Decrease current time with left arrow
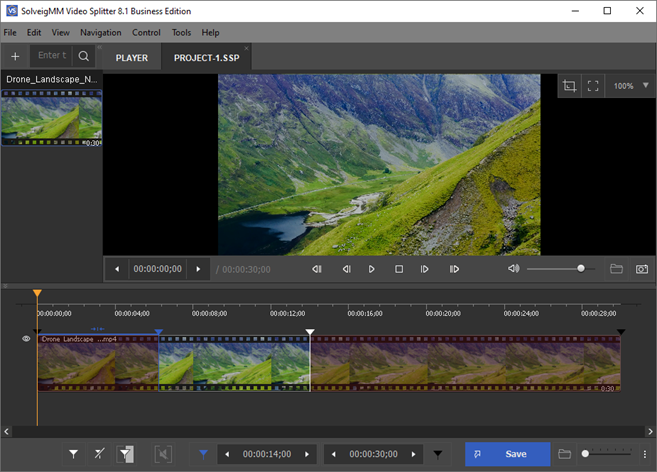Screen dimensions: 657x472 117,269
